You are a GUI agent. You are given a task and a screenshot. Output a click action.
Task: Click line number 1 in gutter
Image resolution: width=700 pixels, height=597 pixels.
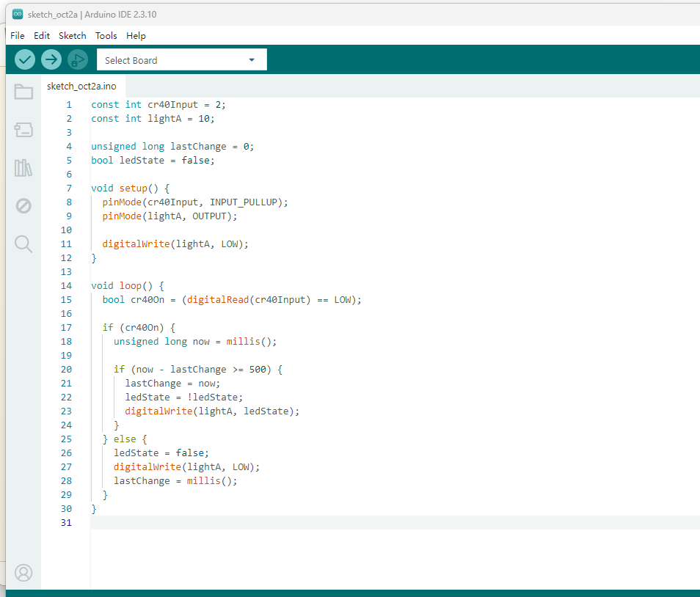(69, 105)
